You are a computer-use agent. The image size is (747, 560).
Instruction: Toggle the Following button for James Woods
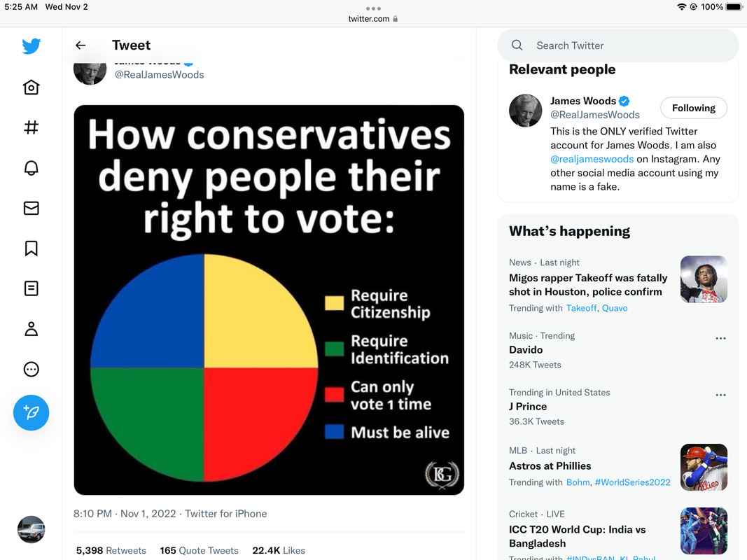[x=694, y=108]
